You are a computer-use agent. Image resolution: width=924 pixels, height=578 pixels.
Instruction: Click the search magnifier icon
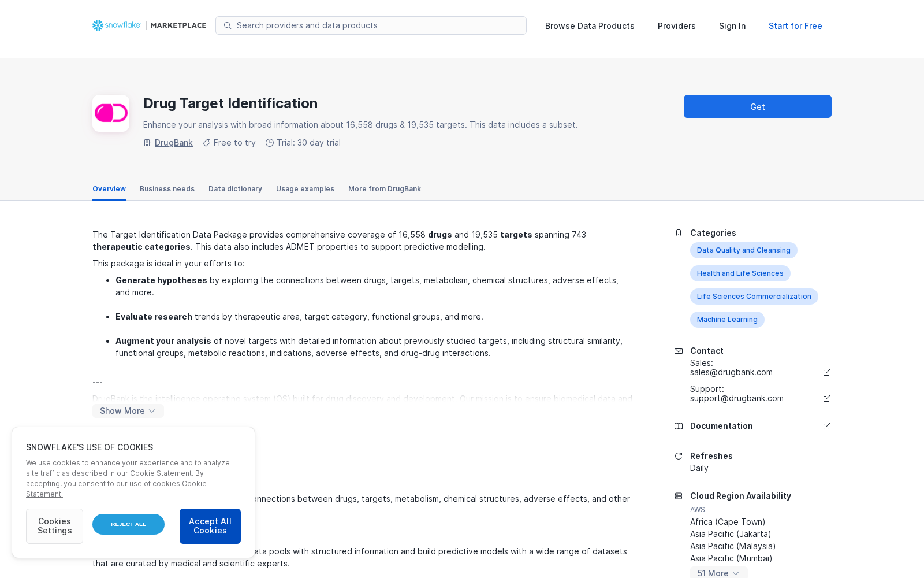[x=228, y=25]
